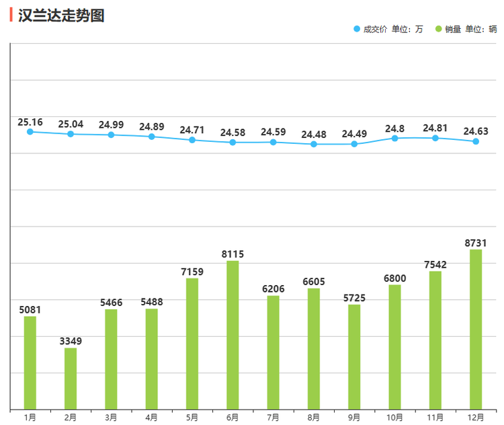
Task: Click the 7月 x-axis month label
Action: point(273,418)
